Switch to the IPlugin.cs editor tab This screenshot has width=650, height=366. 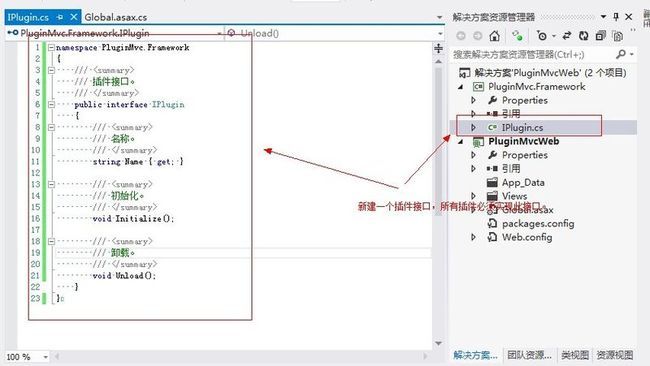[28, 17]
